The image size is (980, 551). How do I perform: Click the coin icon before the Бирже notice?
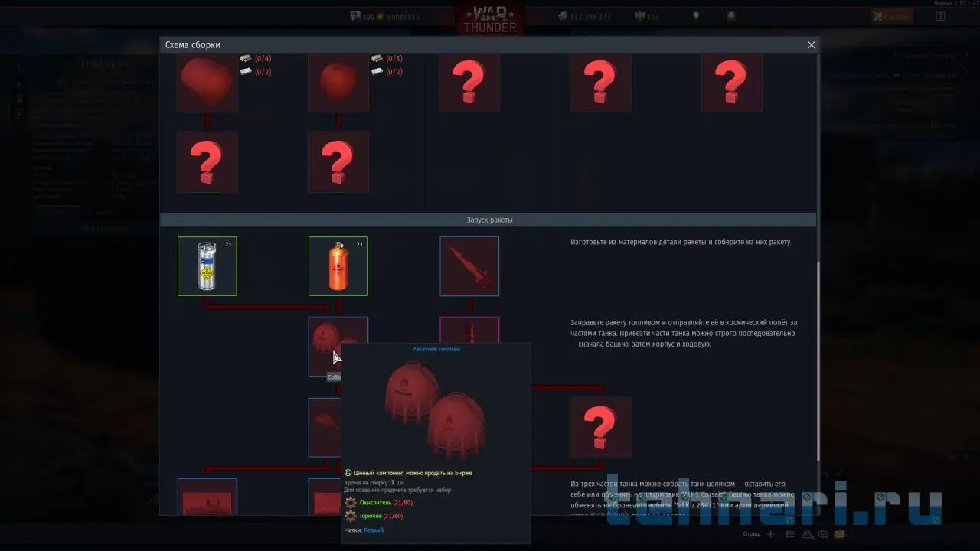[348, 473]
